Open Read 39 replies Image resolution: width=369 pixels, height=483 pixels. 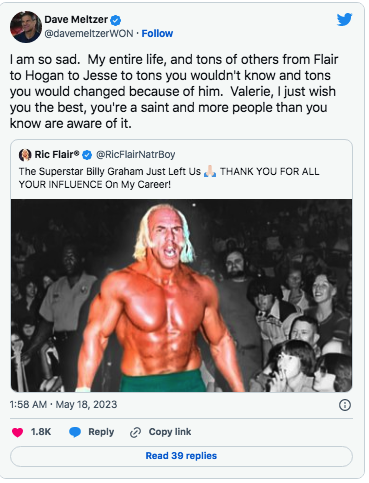[x=181, y=456]
